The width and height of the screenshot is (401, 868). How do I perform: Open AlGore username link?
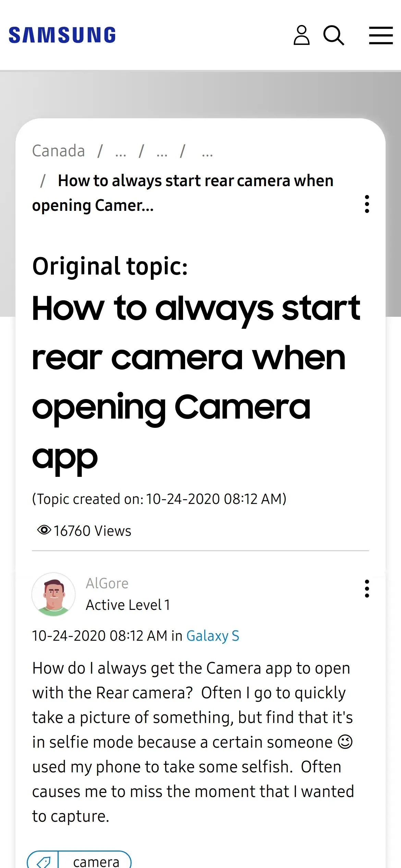107,583
